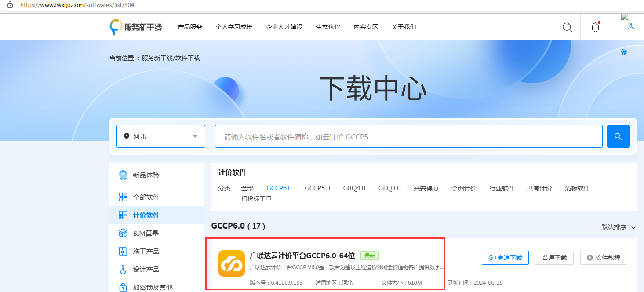The width and height of the screenshot is (644, 292).
Task: Click the 服务新干线 site logo
Action: (x=136, y=27)
